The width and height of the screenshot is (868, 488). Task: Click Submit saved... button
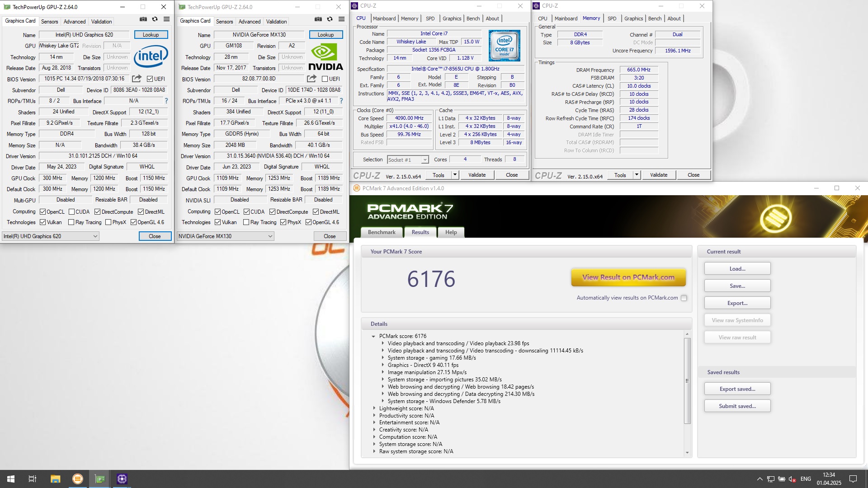pyautogui.click(x=737, y=406)
